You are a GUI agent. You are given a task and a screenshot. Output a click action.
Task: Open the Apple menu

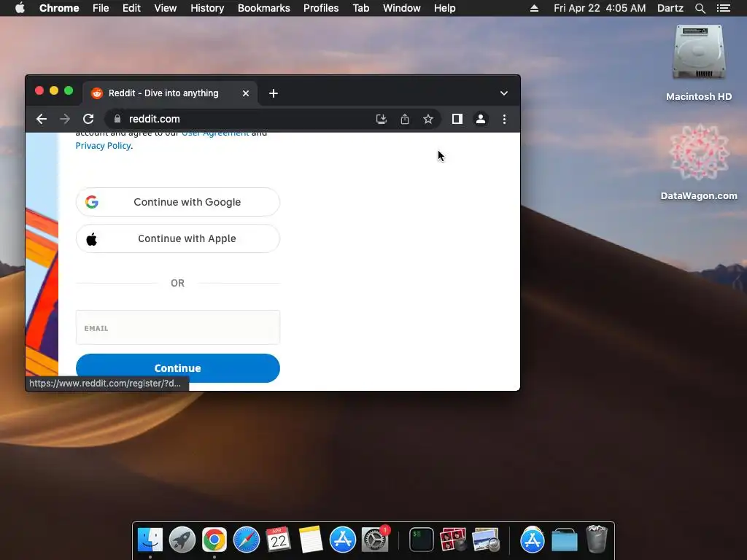pos(20,8)
